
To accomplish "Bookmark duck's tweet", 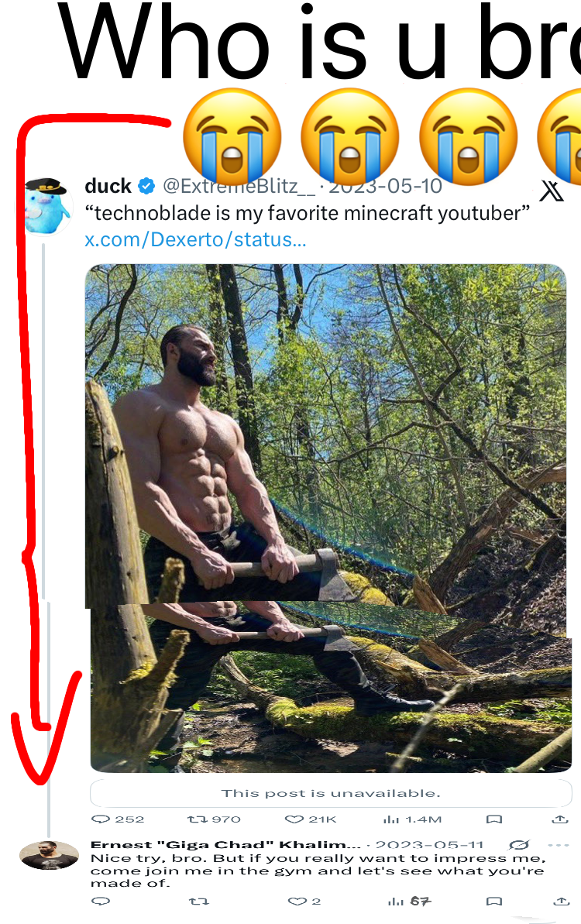I will [x=493, y=819].
